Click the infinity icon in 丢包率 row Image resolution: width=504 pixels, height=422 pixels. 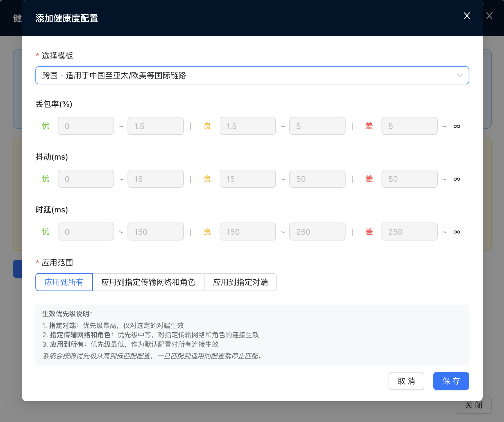click(x=457, y=126)
